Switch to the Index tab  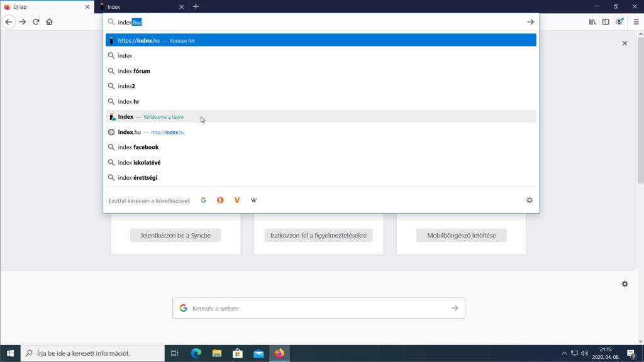[x=142, y=6]
